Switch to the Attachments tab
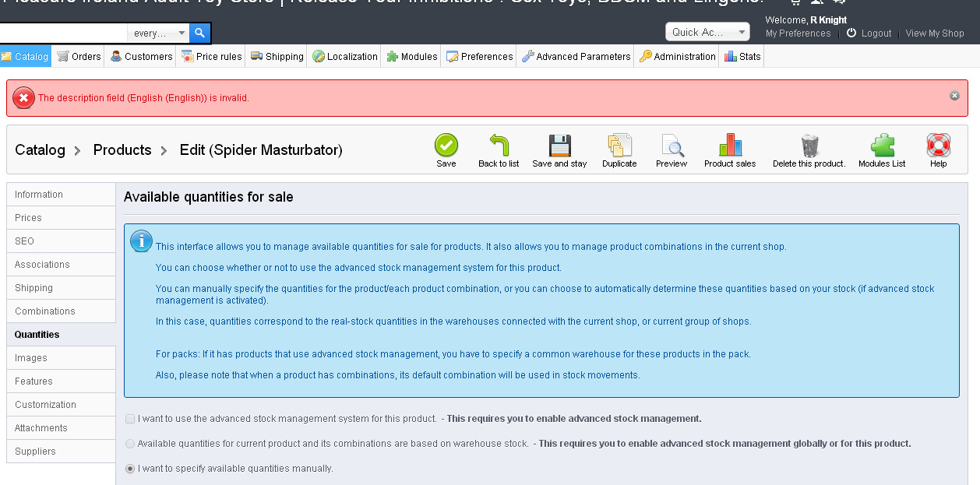This screenshot has height=485, width=980. 61,428
